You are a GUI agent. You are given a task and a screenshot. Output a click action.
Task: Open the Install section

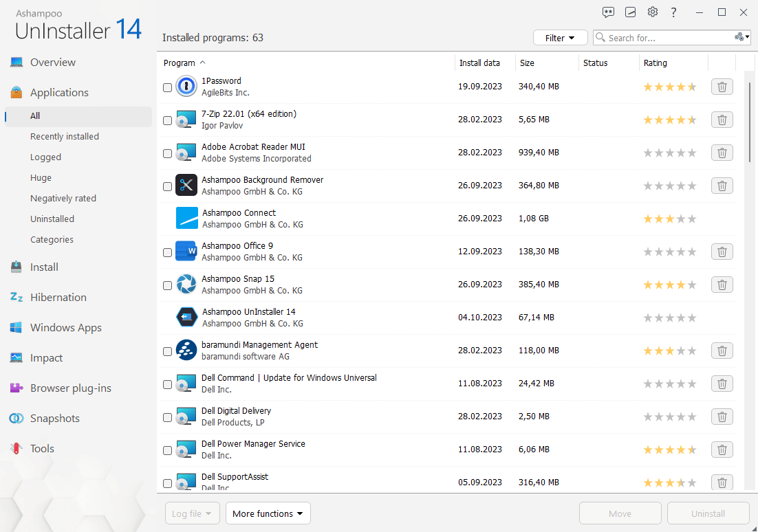point(43,267)
